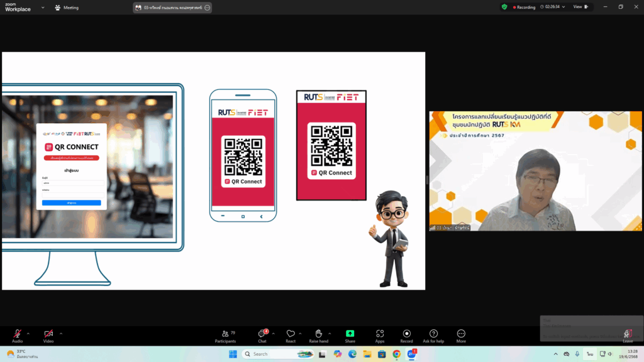Click the shared screen slide content

214,171
